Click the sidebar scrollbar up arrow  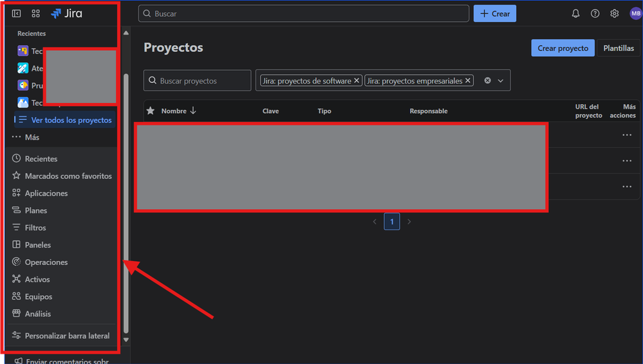click(x=126, y=33)
